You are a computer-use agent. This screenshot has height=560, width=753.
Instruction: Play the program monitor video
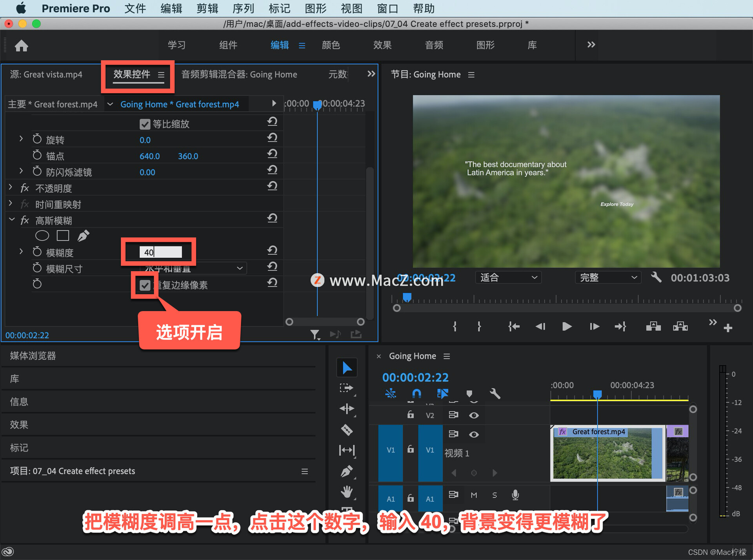click(566, 326)
